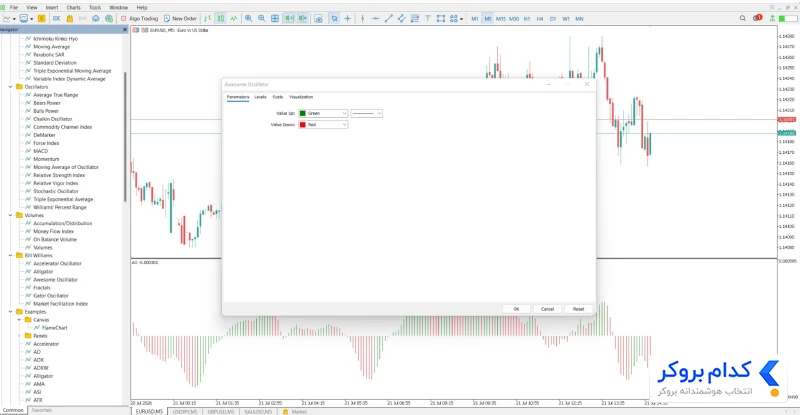
Task: Collapse the Oscillators folder in Navigator
Action: (x=10, y=87)
